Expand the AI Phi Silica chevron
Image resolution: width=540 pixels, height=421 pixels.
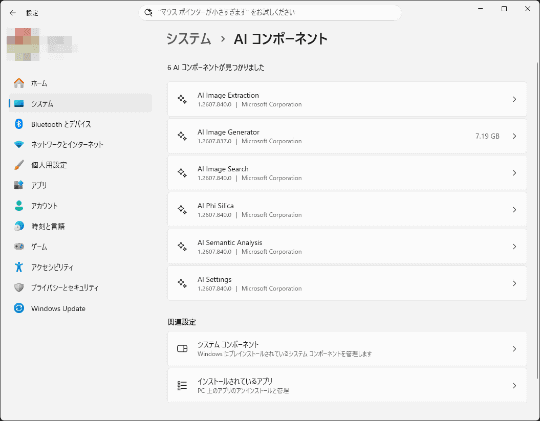[514, 209]
